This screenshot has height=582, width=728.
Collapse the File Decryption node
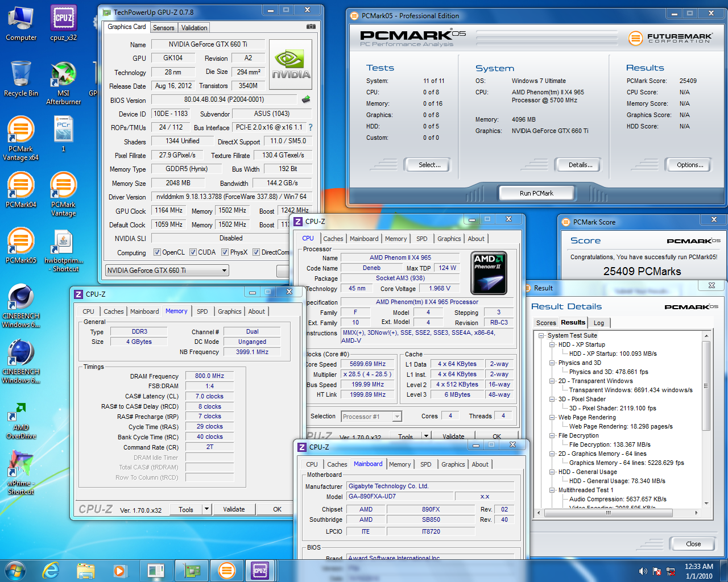[x=552, y=435]
